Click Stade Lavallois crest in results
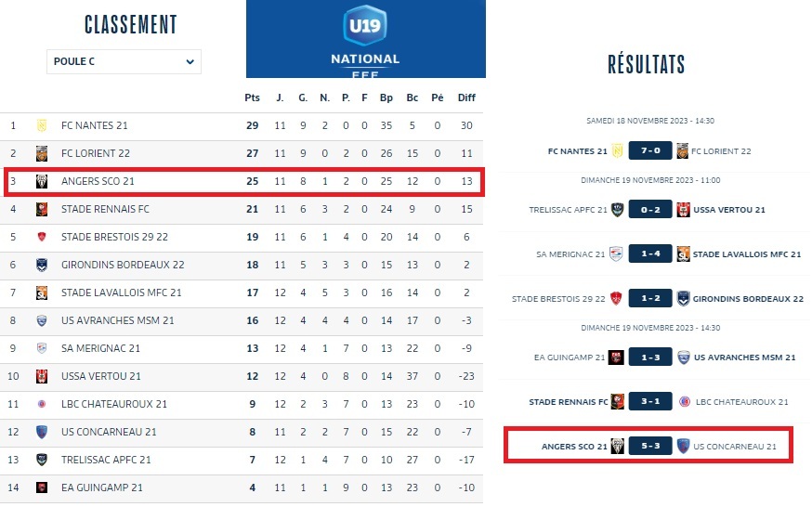 tap(683, 254)
